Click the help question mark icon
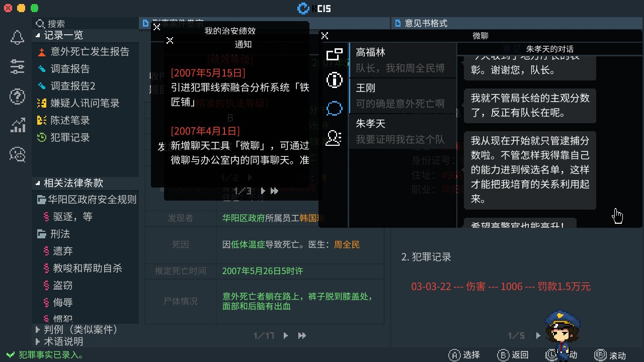644x362 pixels. (x=17, y=96)
